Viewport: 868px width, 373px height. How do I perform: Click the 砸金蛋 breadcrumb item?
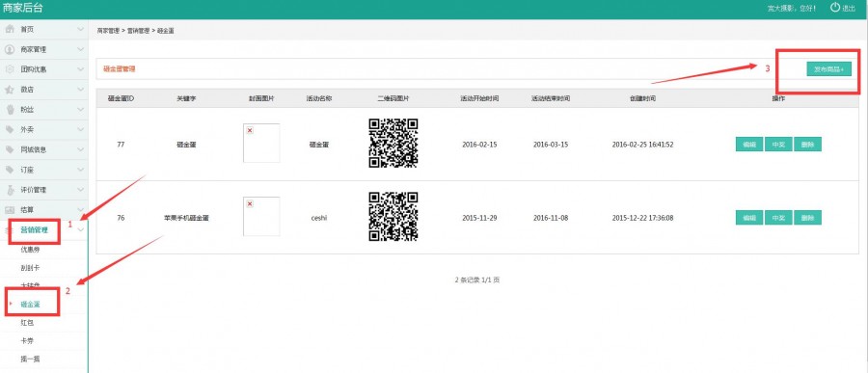pos(166,31)
